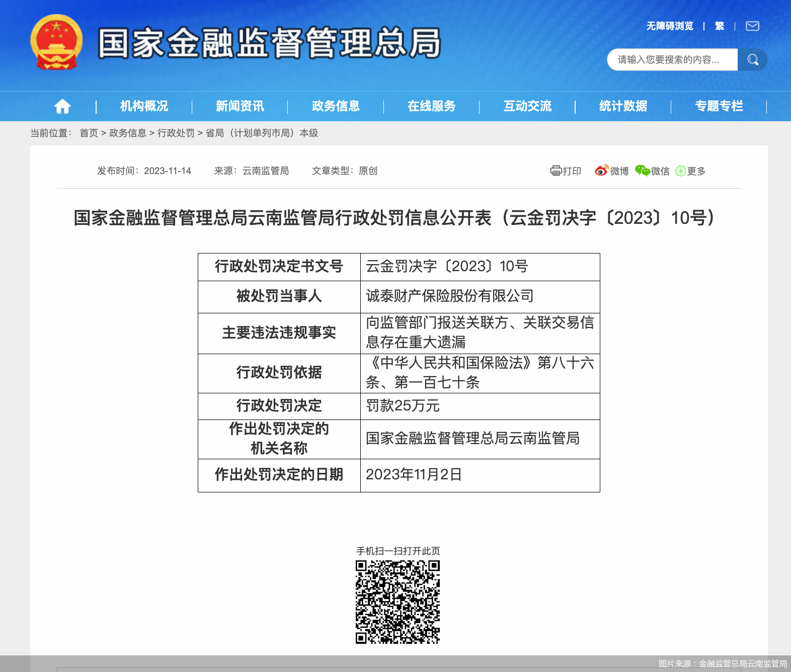
Task: Click the 行政处罚依据 header cell
Action: click(x=279, y=373)
